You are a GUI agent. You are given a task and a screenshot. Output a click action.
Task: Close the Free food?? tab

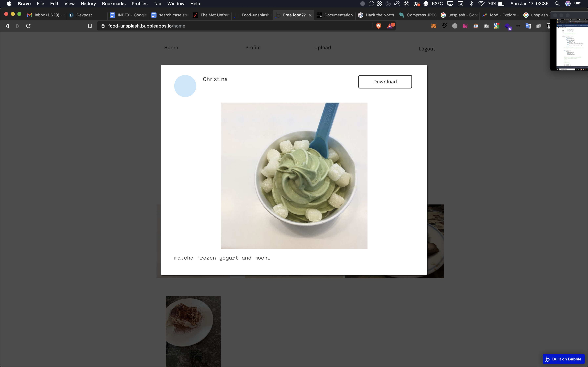pyautogui.click(x=310, y=15)
